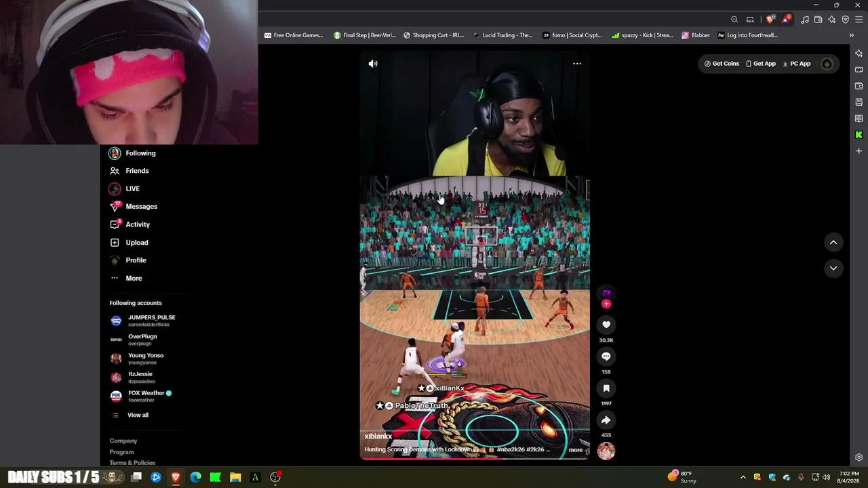Show hidden system tray icons
The image size is (868, 488).
pos(743,477)
